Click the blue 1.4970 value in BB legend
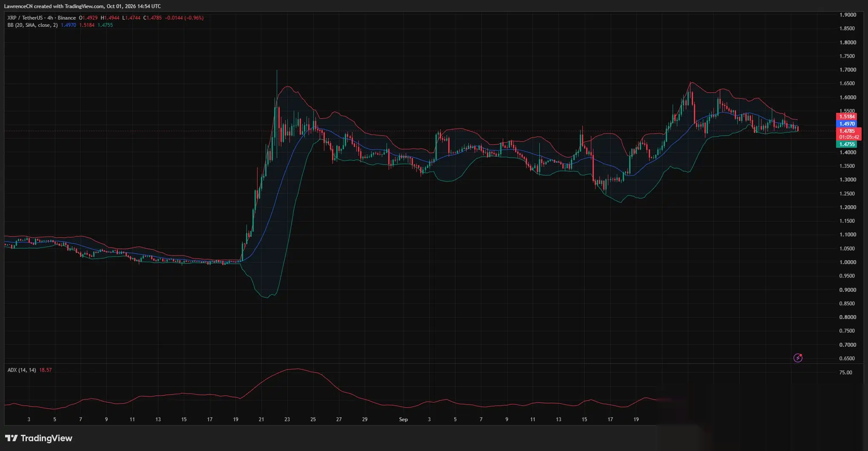This screenshot has height=451, width=868. pos(69,25)
